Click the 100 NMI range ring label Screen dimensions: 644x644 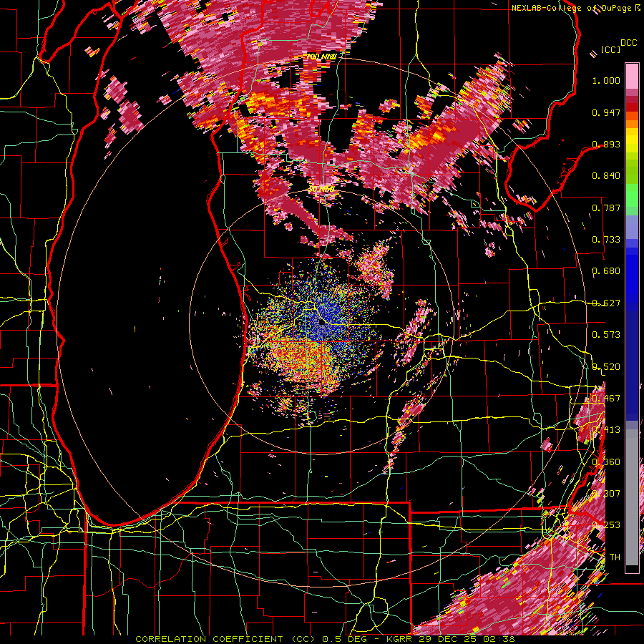[x=321, y=57]
